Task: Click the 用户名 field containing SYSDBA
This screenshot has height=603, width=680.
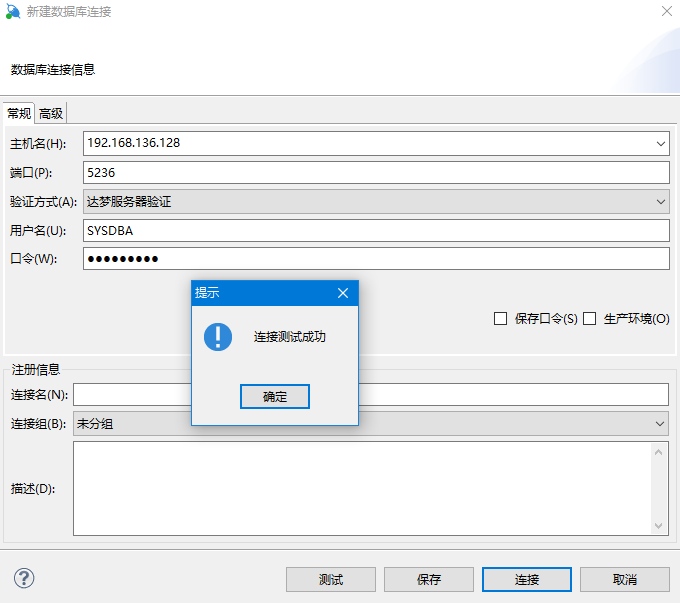Action: (x=376, y=230)
